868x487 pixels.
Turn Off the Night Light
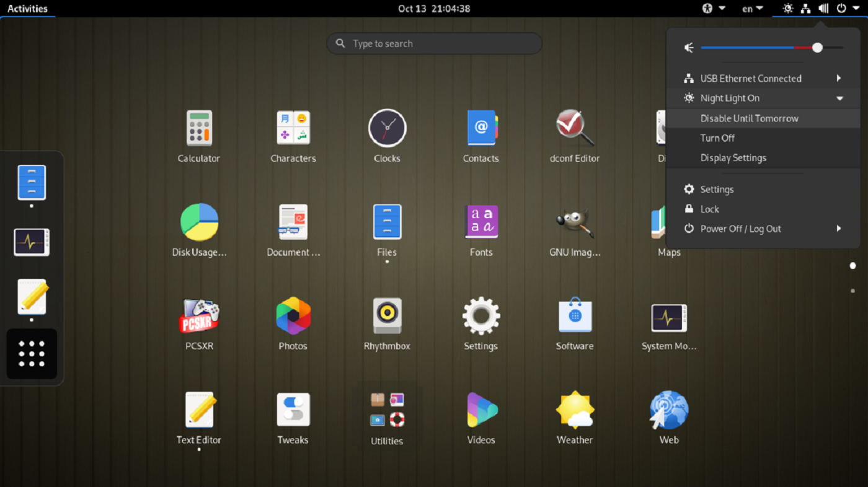point(717,138)
